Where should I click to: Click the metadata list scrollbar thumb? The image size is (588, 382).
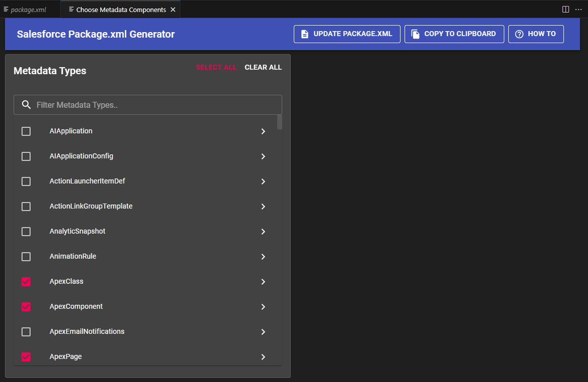click(x=279, y=122)
